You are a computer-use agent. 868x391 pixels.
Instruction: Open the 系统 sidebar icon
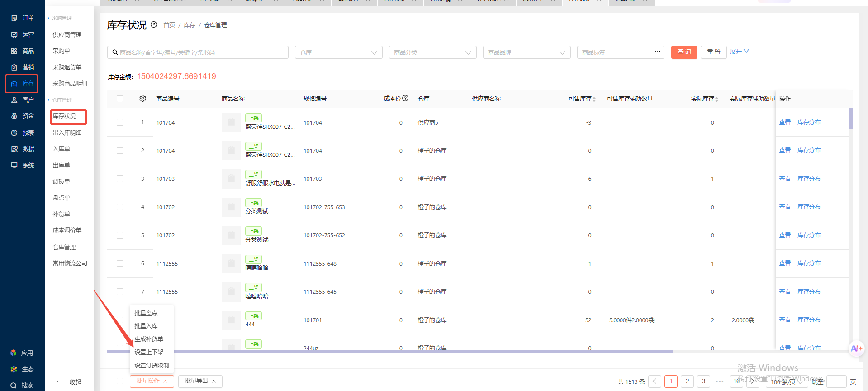14,165
